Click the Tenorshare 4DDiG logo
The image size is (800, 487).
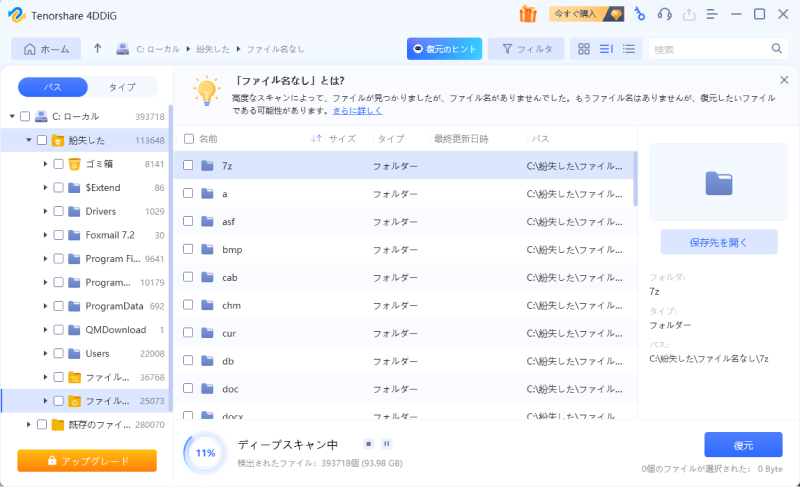tap(16, 15)
